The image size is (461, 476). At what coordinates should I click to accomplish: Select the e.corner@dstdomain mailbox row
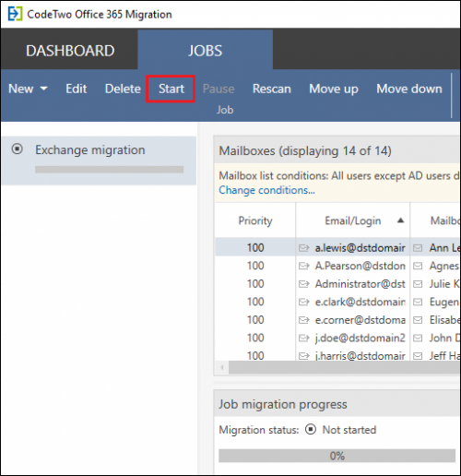[337, 320]
